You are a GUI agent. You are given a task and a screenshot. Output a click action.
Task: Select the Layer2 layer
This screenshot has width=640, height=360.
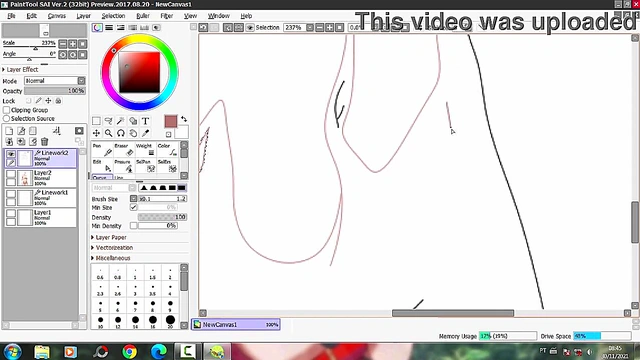pyautogui.click(x=41, y=178)
